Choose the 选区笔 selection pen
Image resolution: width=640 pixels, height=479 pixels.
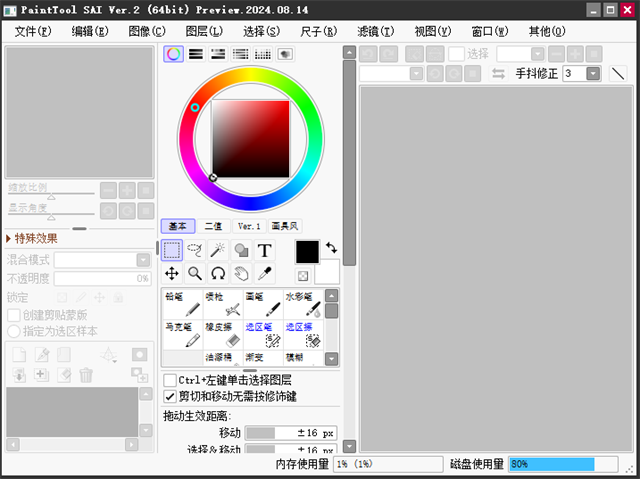(263, 335)
